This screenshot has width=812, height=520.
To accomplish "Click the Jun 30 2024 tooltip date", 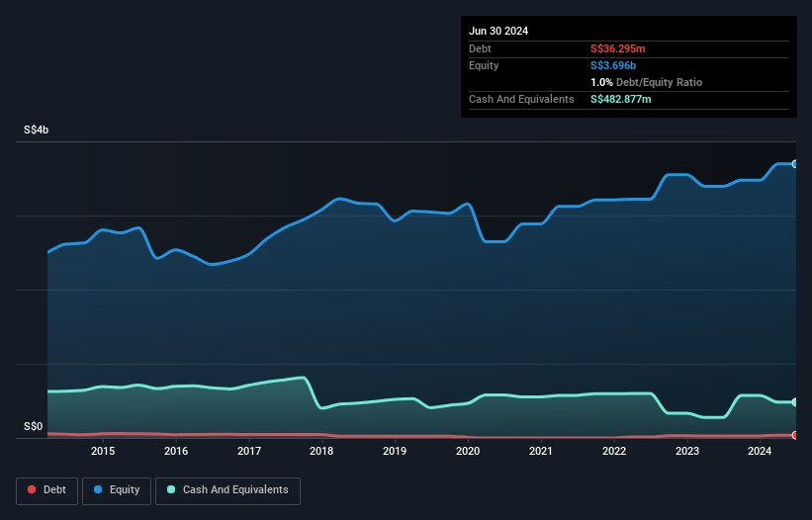I will coord(498,31).
